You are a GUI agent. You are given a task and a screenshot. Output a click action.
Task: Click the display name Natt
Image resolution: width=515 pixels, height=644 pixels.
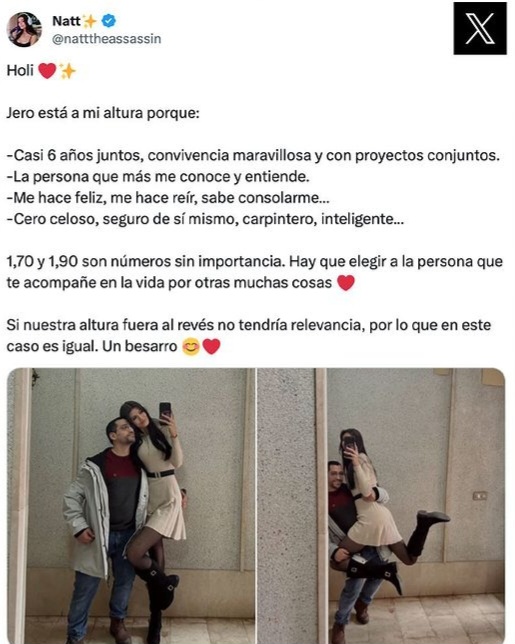point(66,21)
